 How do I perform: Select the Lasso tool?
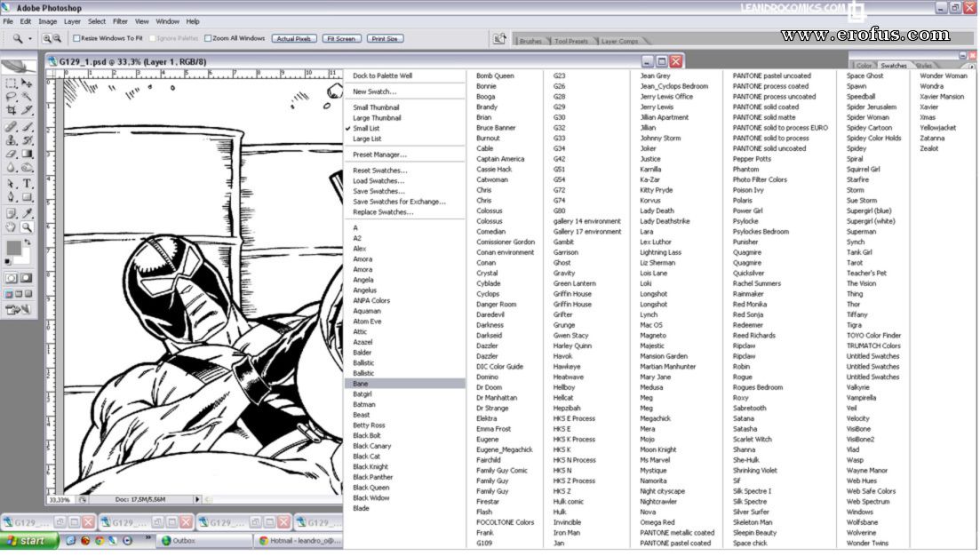pos(12,96)
